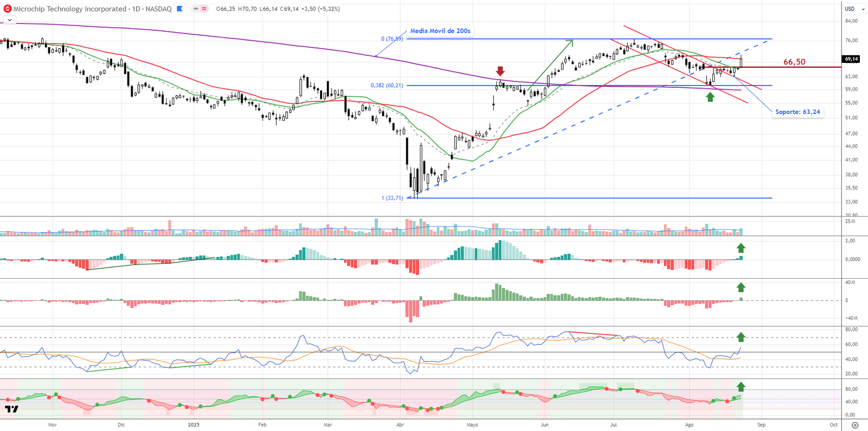868x431 pixels.
Task: Click the Sep label on the time axis
Action: click(x=762, y=424)
